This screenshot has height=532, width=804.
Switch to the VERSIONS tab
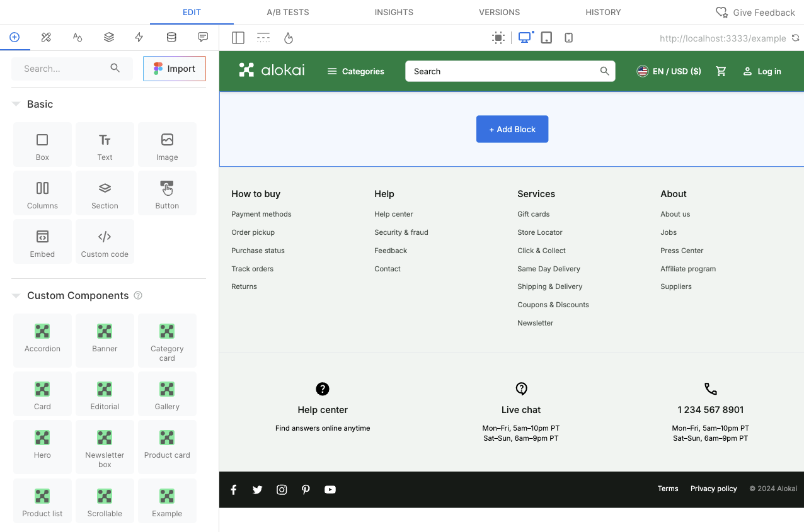tap(500, 12)
